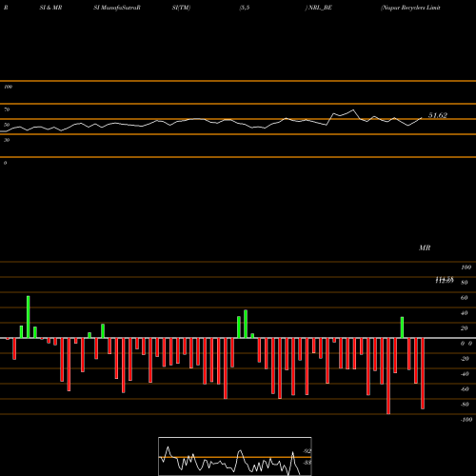Click the RSI axis label 50

pos(7,125)
